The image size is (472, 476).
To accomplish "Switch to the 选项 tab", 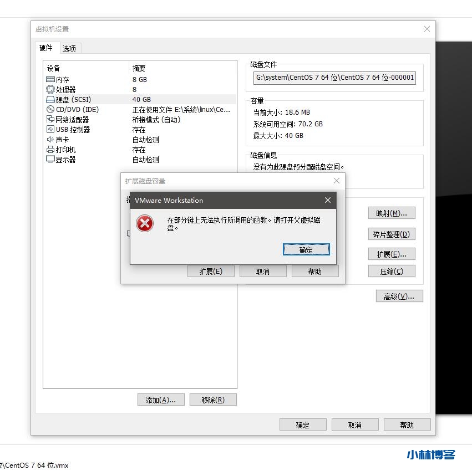I will pos(69,49).
